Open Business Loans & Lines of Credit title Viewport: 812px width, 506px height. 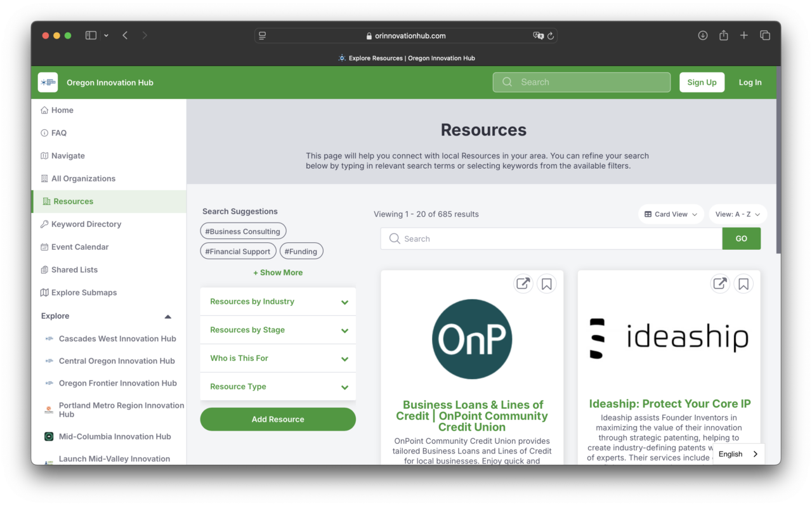tap(472, 416)
